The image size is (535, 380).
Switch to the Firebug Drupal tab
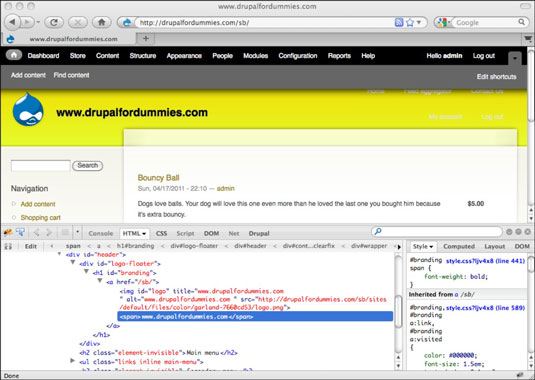(259, 233)
